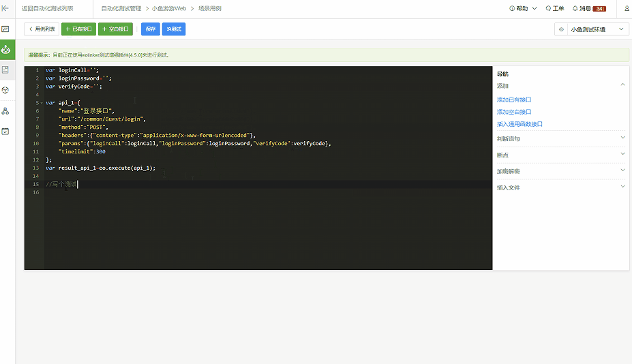Click the 用例列表 back button

42,29
